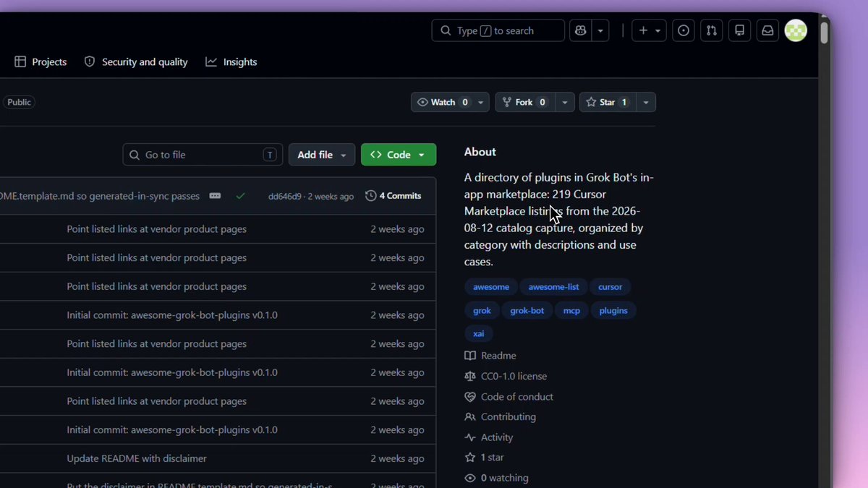Click the magnifier icon in Go to file

(x=135, y=155)
